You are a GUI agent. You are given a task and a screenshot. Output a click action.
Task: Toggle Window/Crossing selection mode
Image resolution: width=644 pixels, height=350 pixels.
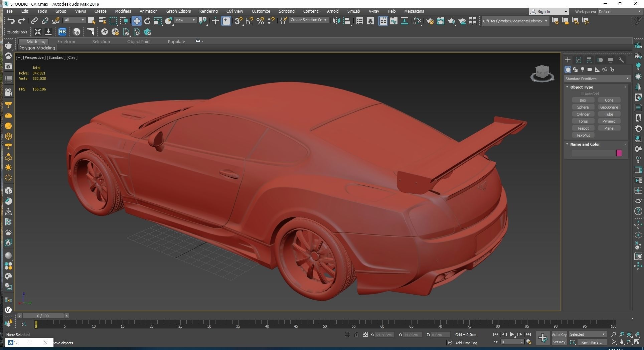tap(124, 21)
